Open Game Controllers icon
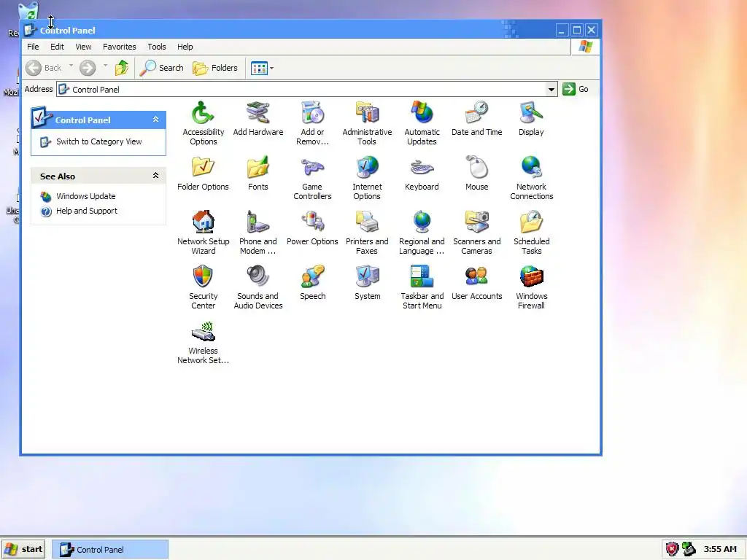Viewport: 747px width, 560px height. (x=312, y=178)
